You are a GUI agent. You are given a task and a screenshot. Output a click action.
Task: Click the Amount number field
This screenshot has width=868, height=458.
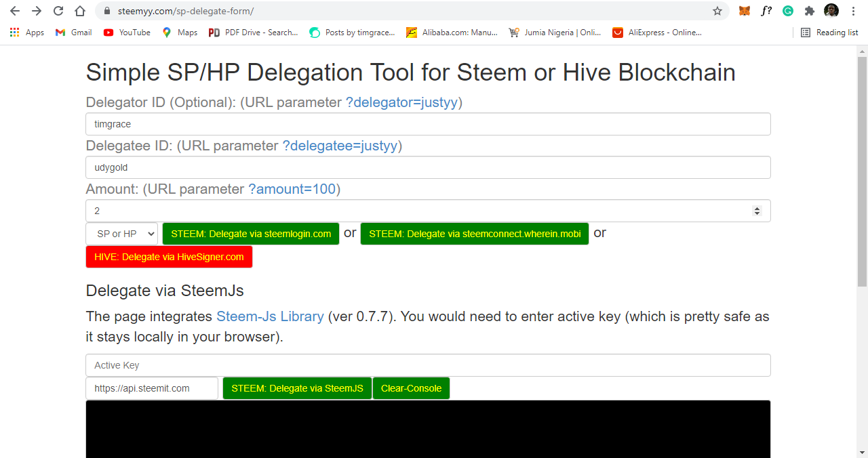click(428, 211)
